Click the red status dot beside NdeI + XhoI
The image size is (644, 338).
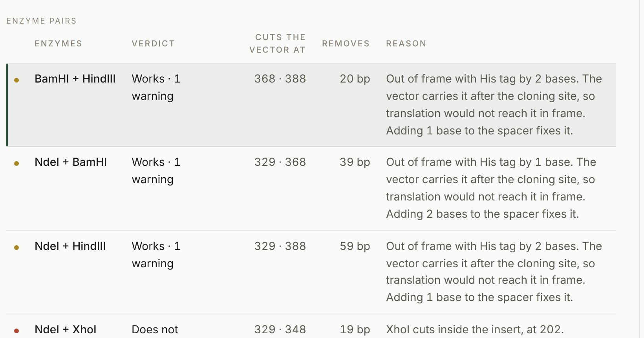tap(16, 331)
